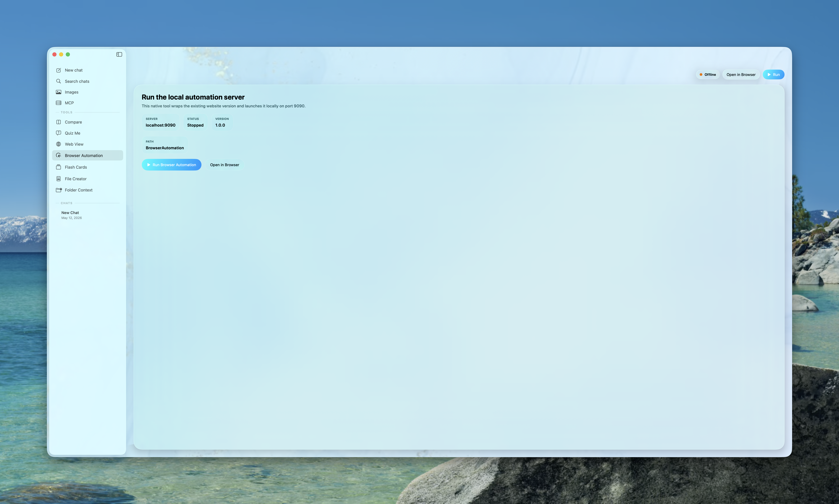Select the Compare tool
Screen dimensions: 839x504
(88, 122)
